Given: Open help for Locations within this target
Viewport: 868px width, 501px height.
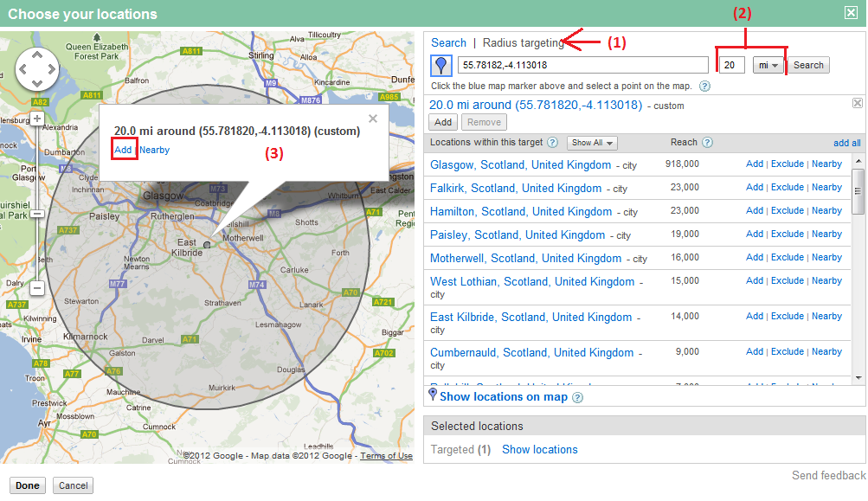Looking at the screenshot, I should 552,143.
